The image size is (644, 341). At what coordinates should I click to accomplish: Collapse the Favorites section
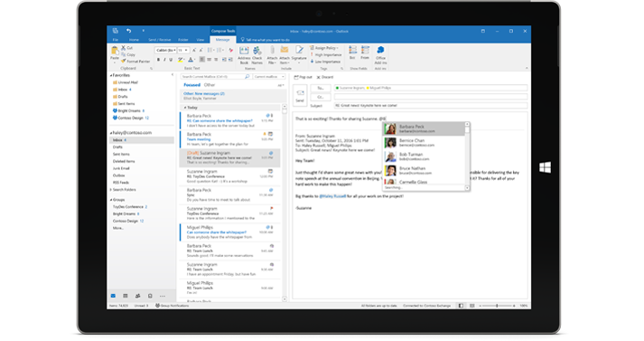point(111,76)
